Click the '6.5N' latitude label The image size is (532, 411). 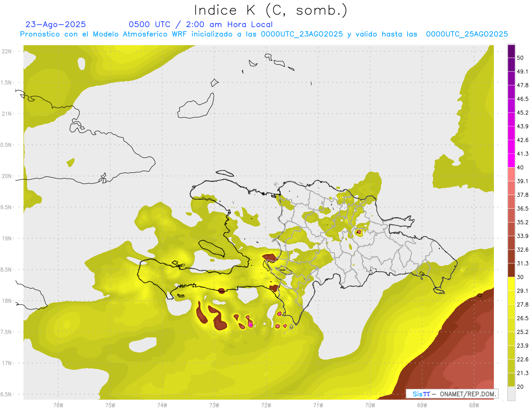click(x=7, y=394)
